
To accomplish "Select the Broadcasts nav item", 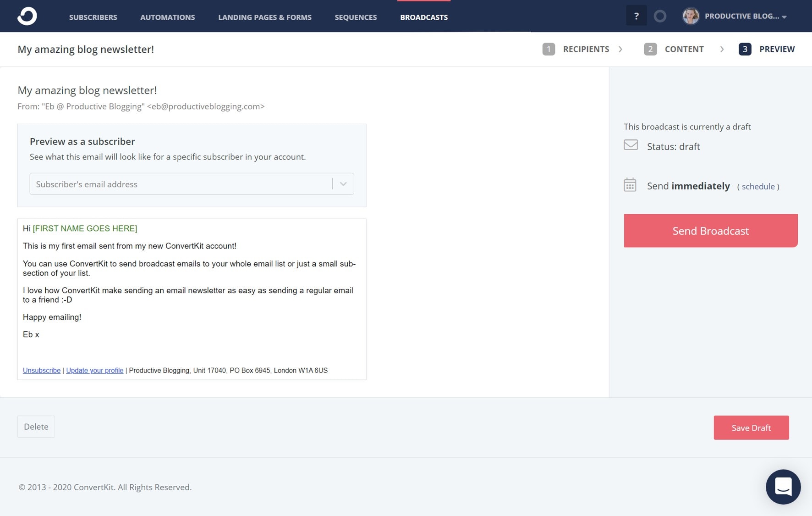I will tap(424, 17).
